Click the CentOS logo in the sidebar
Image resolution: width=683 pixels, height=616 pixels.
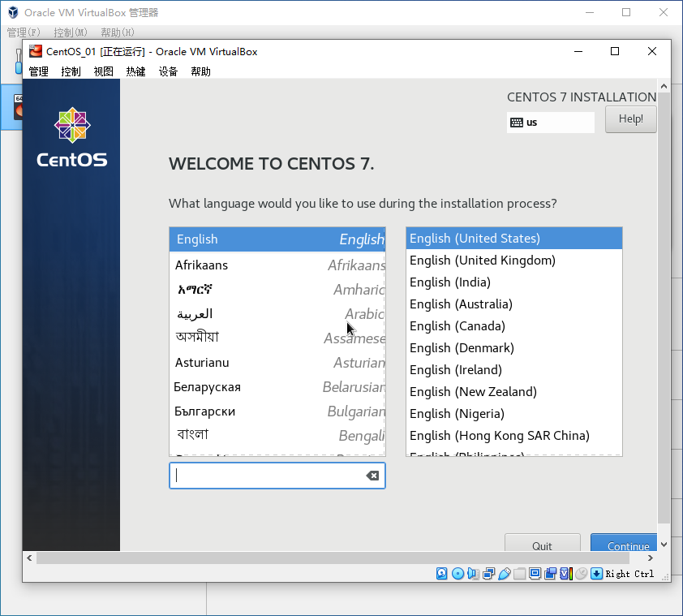tap(72, 137)
